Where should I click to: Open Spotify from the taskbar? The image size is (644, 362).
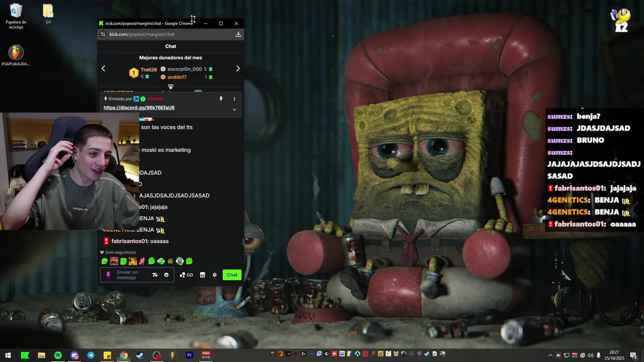pos(58,355)
